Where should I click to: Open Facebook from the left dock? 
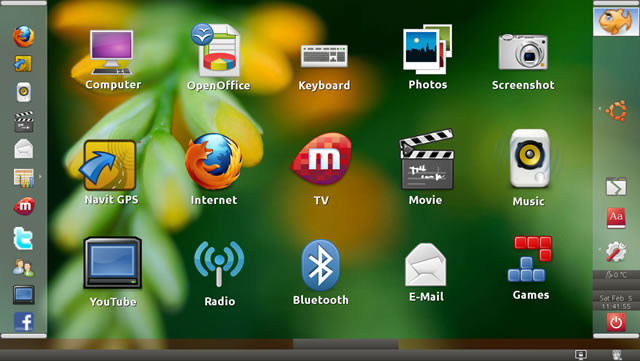pyautogui.click(x=24, y=322)
